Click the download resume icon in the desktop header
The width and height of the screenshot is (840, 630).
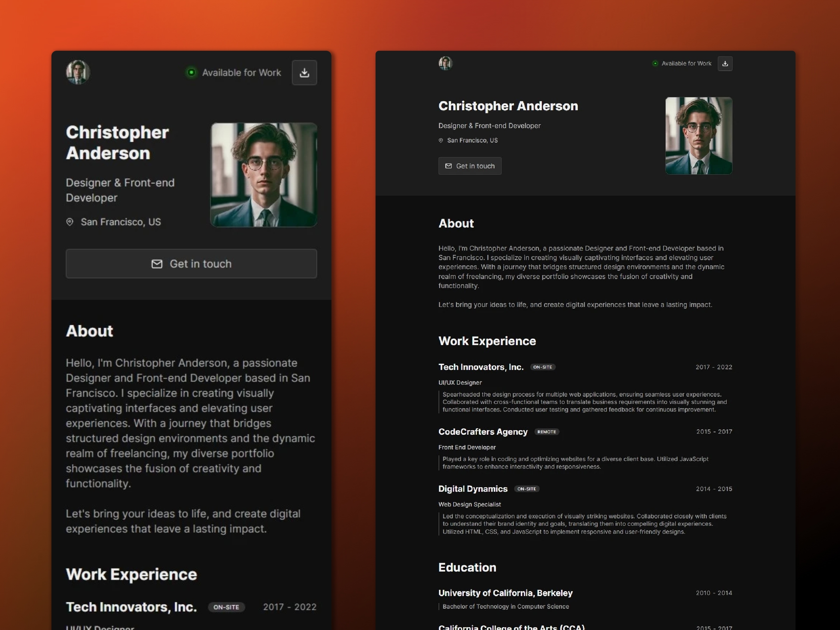725,63
